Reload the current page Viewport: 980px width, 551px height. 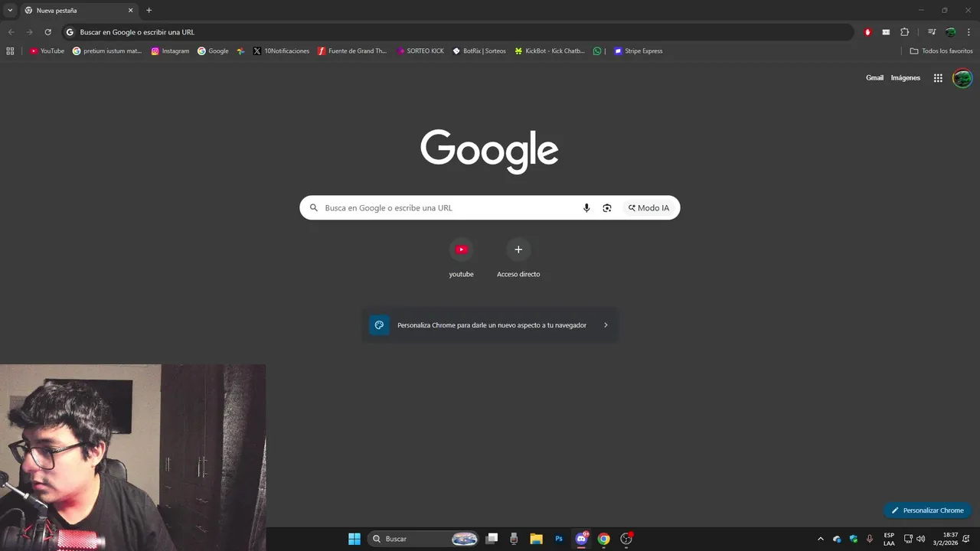[x=47, y=32]
